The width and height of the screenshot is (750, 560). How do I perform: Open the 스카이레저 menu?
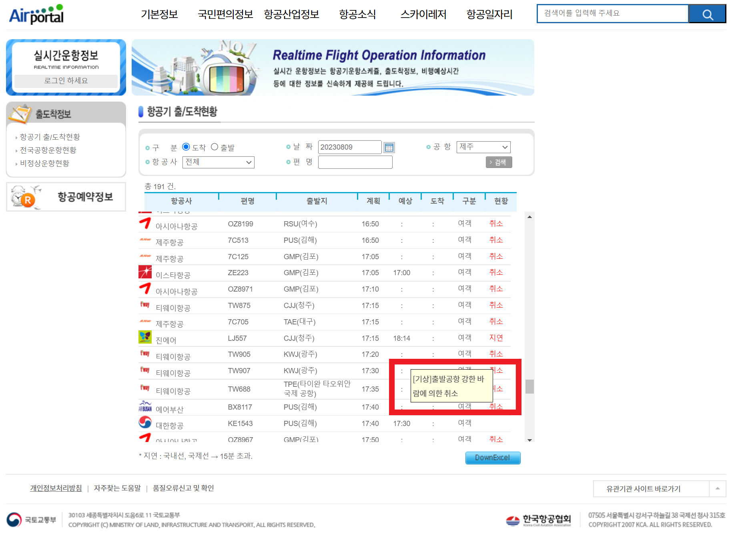pyautogui.click(x=423, y=14)
